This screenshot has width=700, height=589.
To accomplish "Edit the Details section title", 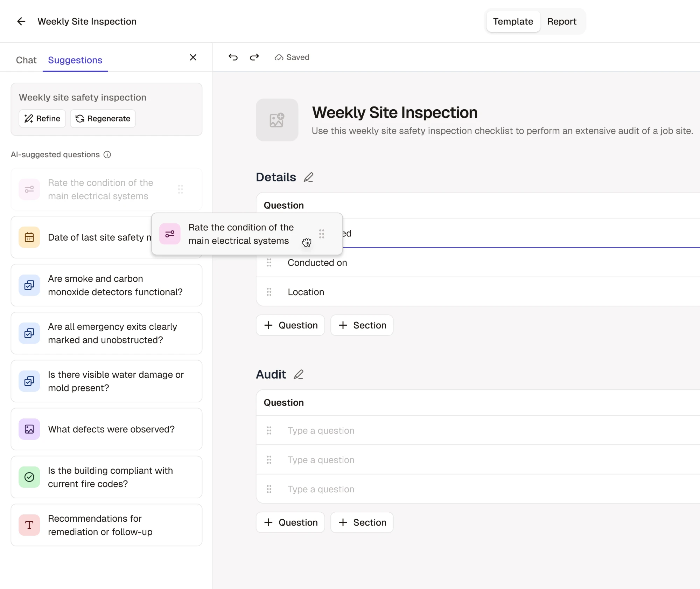I will click(308, 177).
